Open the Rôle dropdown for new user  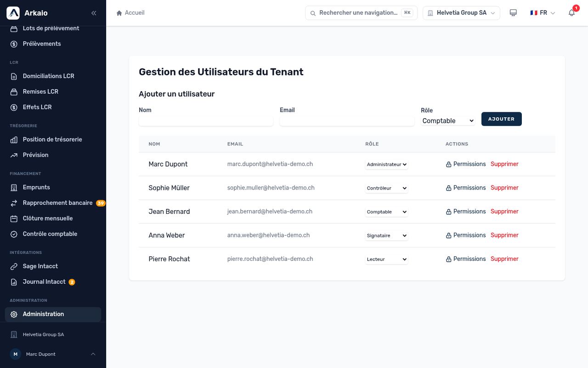coord(448,121)
